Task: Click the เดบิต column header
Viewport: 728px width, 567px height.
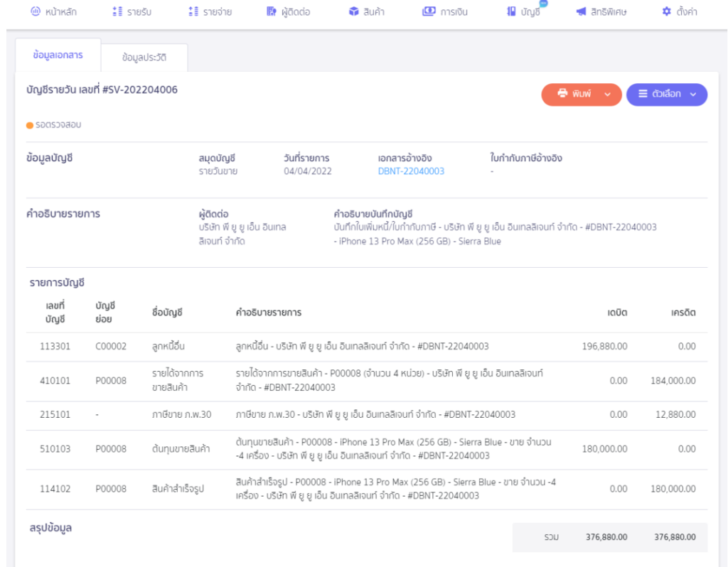Action: [x=618, y=313]
